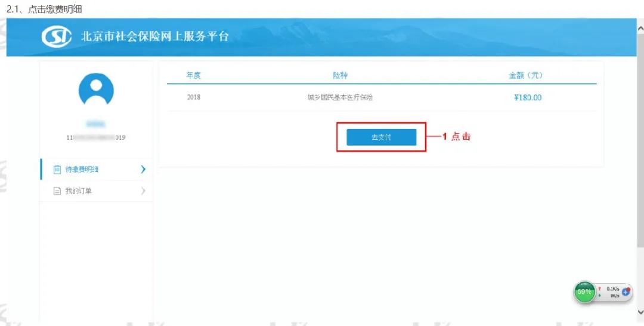Click the scrollbar down arrow

(x=640, y=312)
